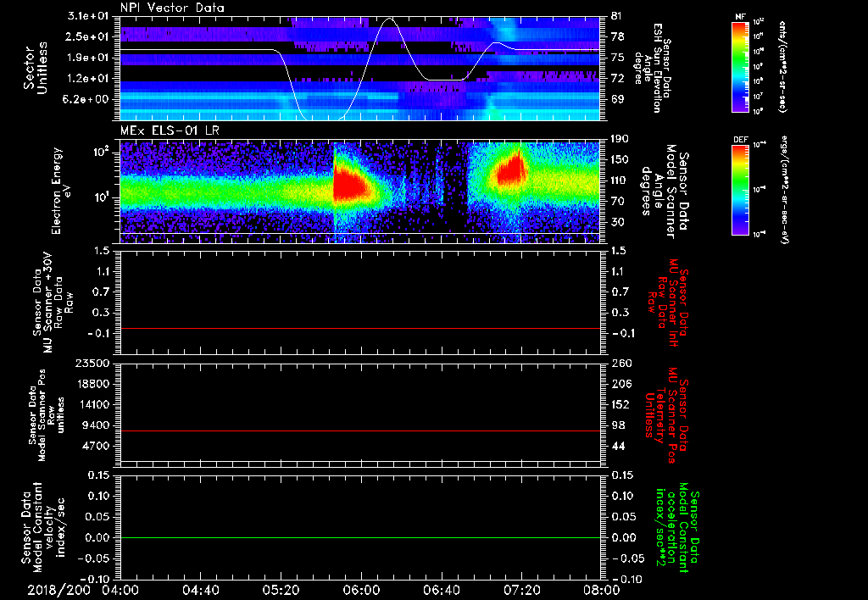Click the DEF color bar scale
This screenshot has width=868, height=600.
(741, 189)
